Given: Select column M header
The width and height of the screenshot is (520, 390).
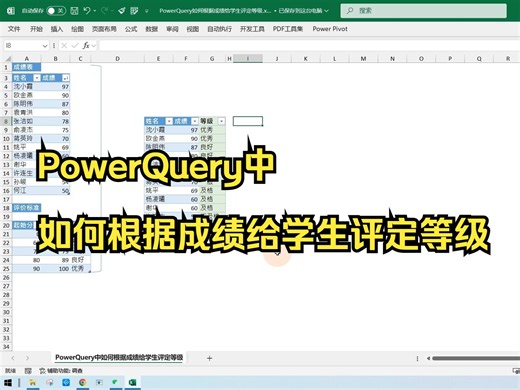Looking at the screenshot, I should [363, 59].
